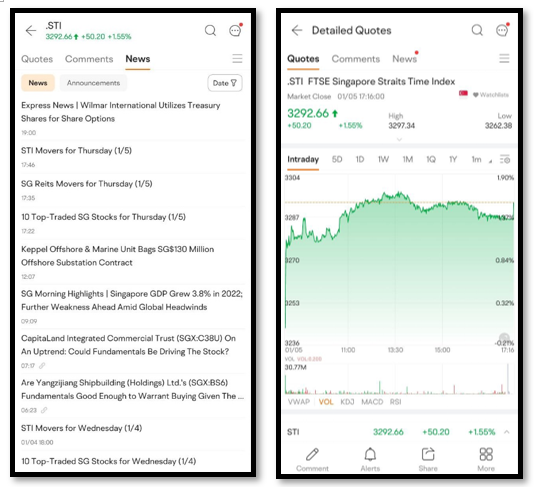Open News tab with red dot notification
Image resolution: width=537 pixels, height=487 pixels.
405,59
